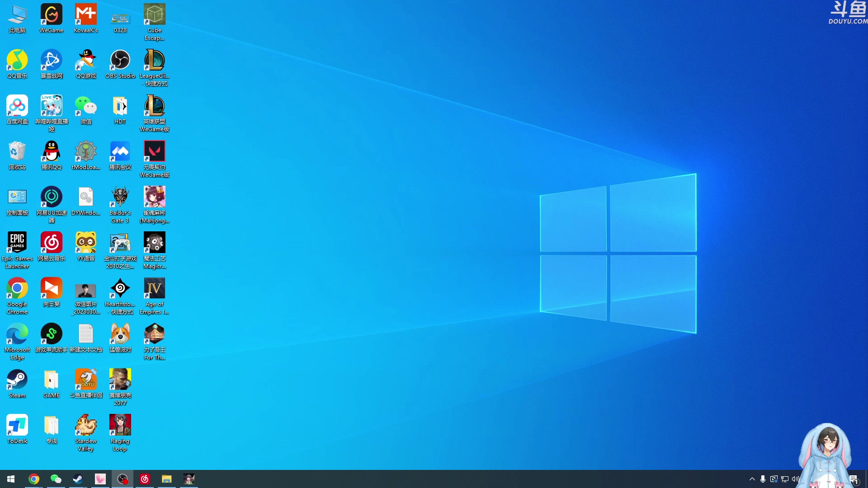Open 网易UU加速器 shortcut
Screen dimensions: 868x488
[x=52, y=205]
